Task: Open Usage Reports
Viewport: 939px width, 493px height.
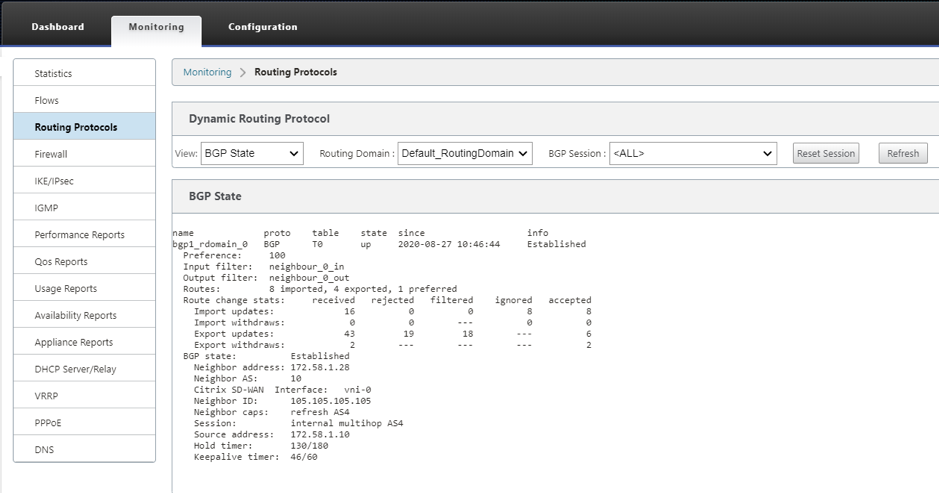Action: [84, 289]
